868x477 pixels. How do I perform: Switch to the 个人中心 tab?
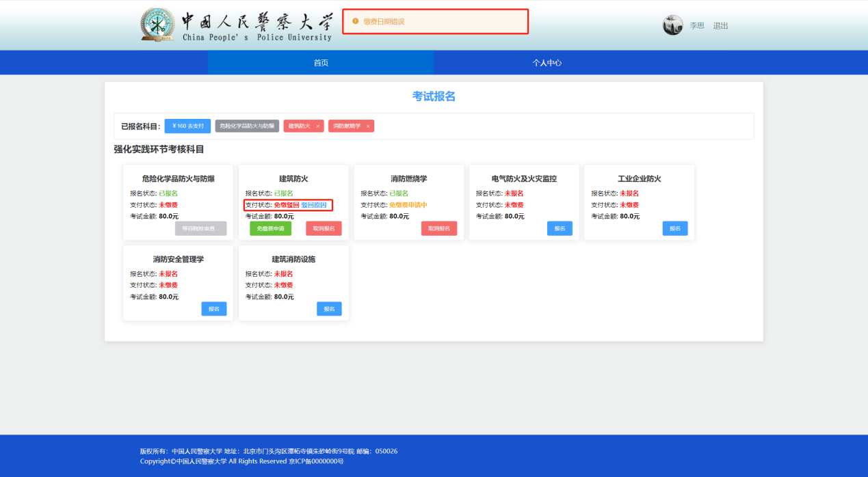click(x=547, y=63)
